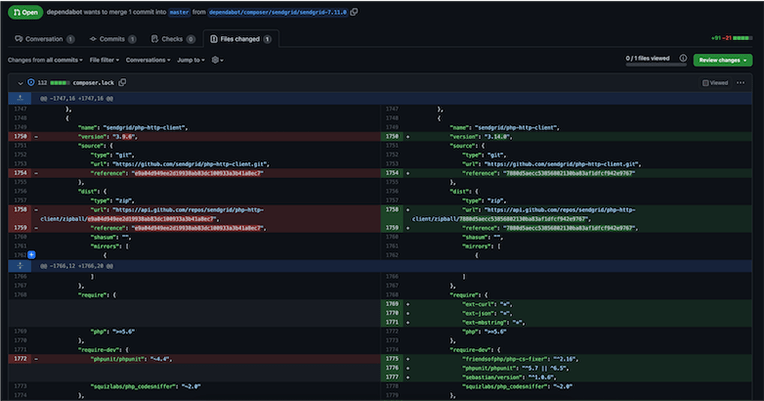This screenshot has width=764, height=401.
Task: Click the 112 changes diffstat on composer.lock
Action: pyautogui.click(x=52, y=83)
